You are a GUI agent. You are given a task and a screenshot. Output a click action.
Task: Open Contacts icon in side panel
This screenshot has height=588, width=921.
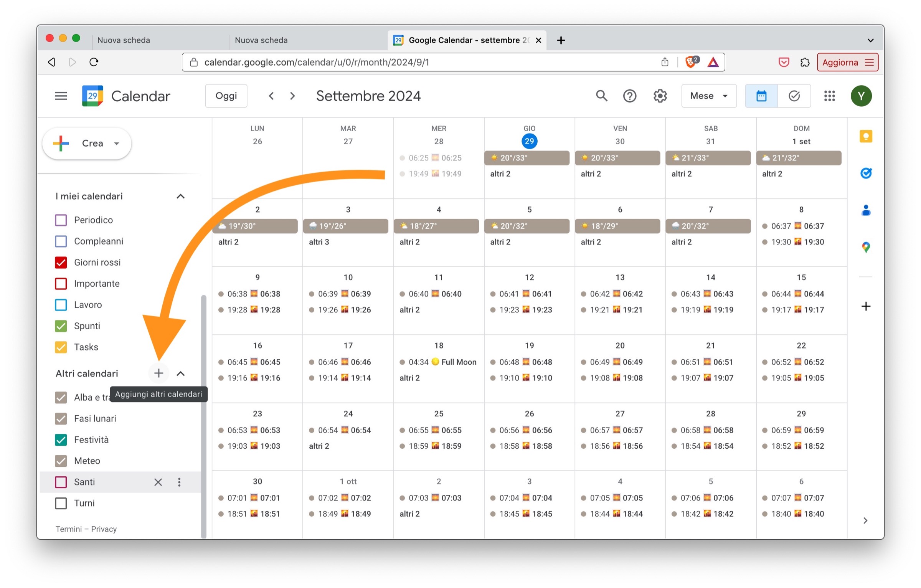(x=865, y=210)
